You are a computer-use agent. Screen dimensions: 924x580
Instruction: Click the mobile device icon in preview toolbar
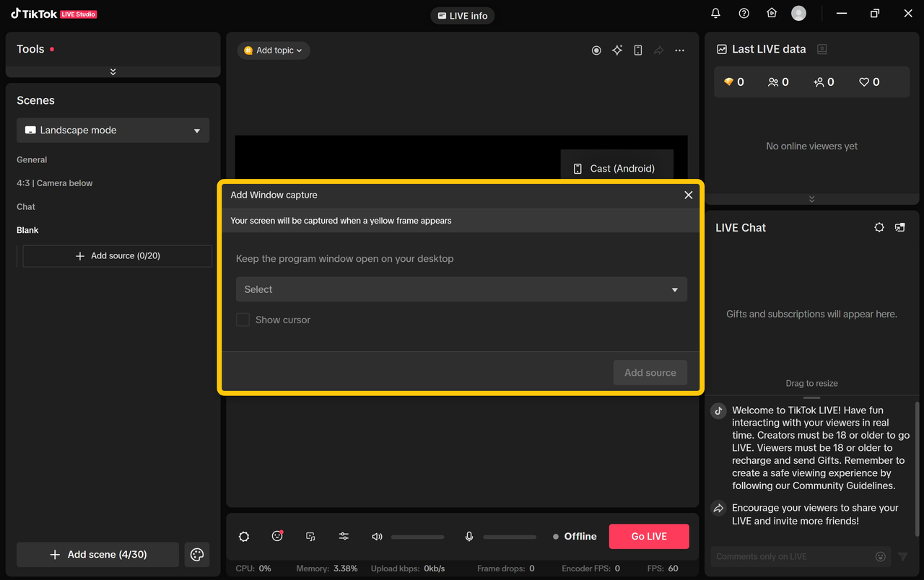(638, 50)
